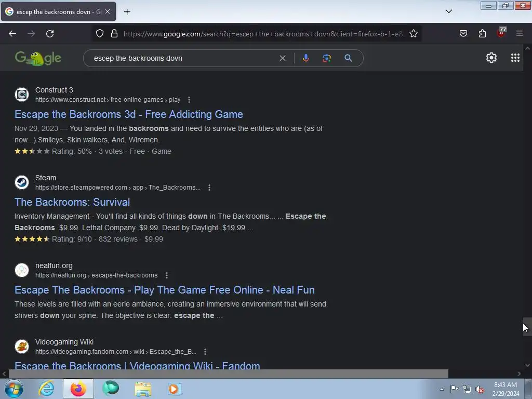Click the construct.net URL breadcrumb
This screenshot has height=399, width=532.
(x=108, y=100)
